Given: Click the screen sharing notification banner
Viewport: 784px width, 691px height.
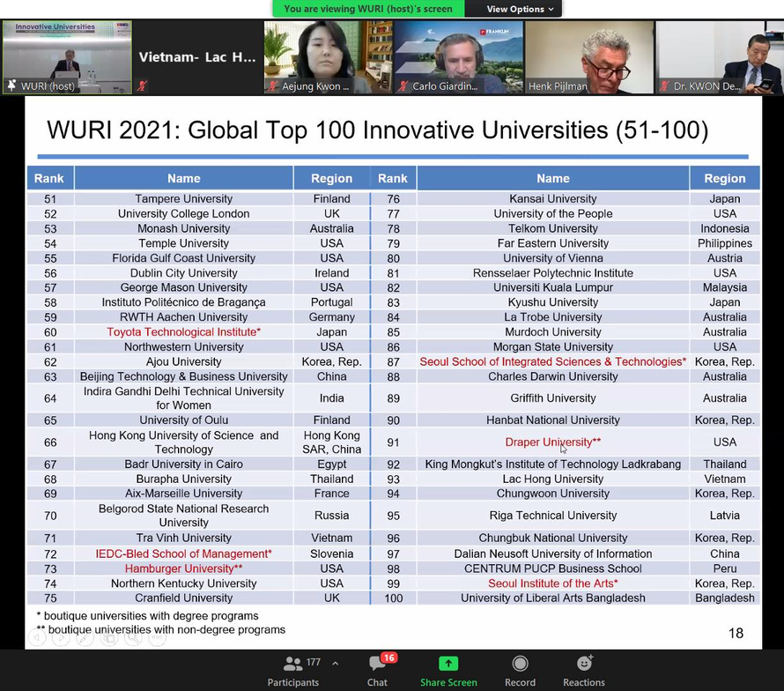Looking at the screenshot, I should [x=368, y=9].
